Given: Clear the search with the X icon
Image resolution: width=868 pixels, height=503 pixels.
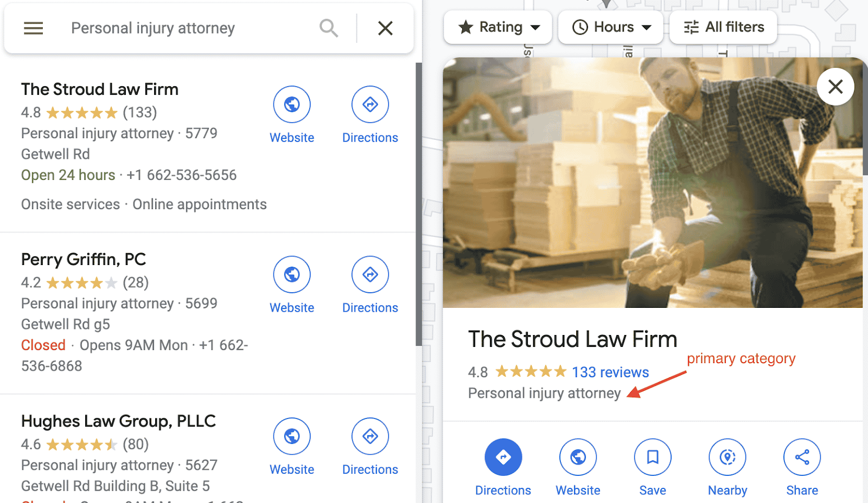Looking at the screenshot, I should (385, 28).
